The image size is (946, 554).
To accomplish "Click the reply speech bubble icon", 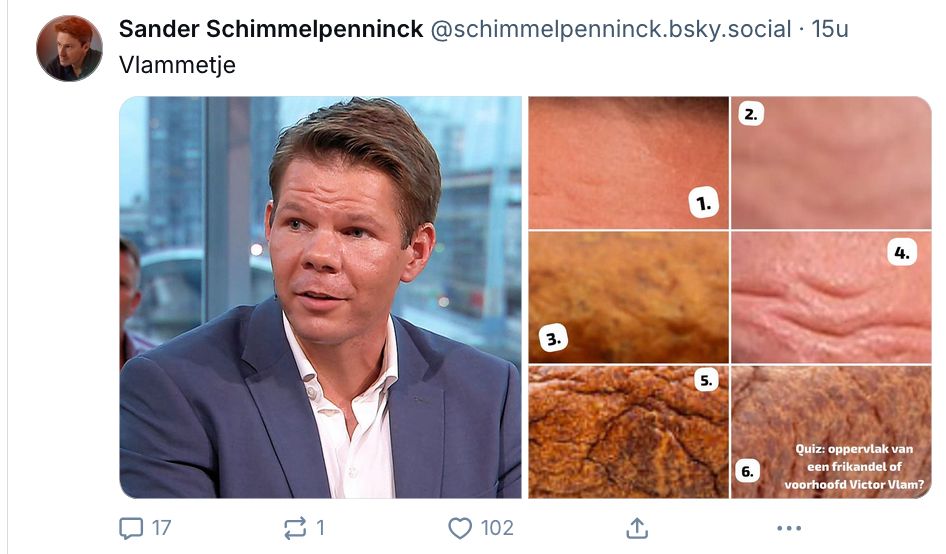I will click(131, 527).
